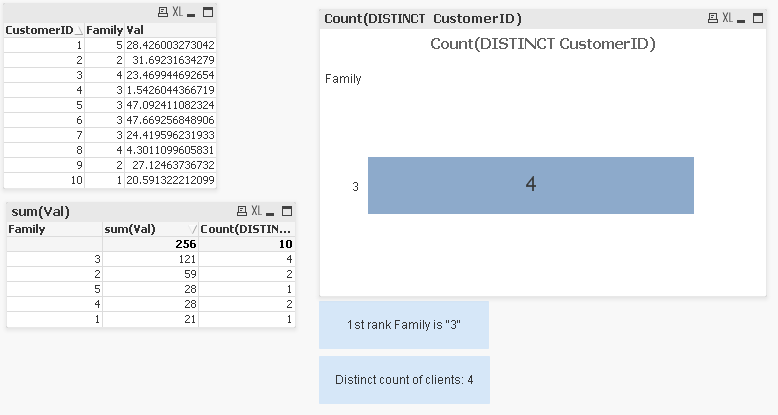
Task: Click the Print icon of the top table box
Action: click(x=163, y=12)
